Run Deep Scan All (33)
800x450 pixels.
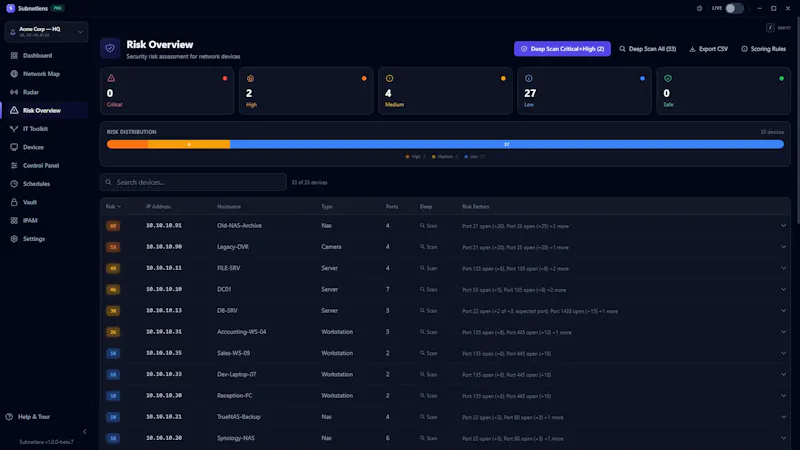648,49
